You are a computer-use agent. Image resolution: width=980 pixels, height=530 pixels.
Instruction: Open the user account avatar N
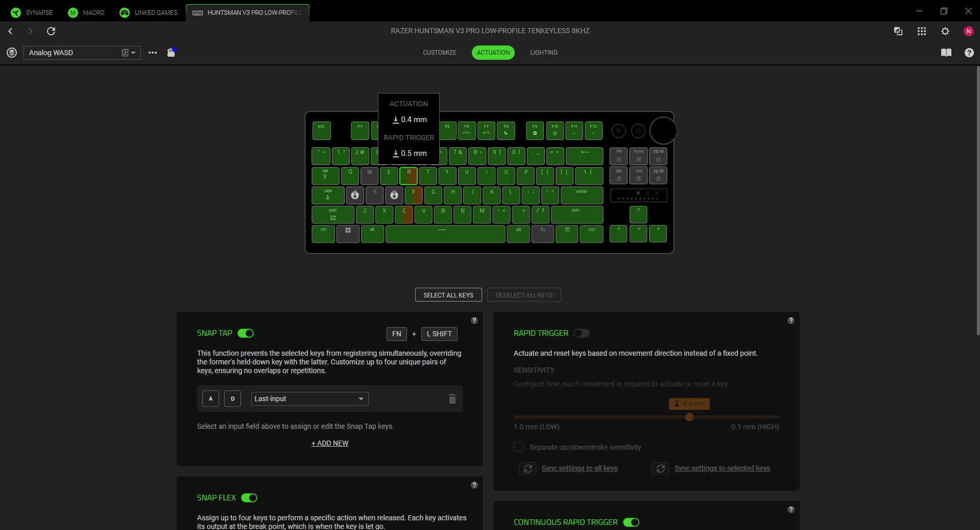[969, 31]
